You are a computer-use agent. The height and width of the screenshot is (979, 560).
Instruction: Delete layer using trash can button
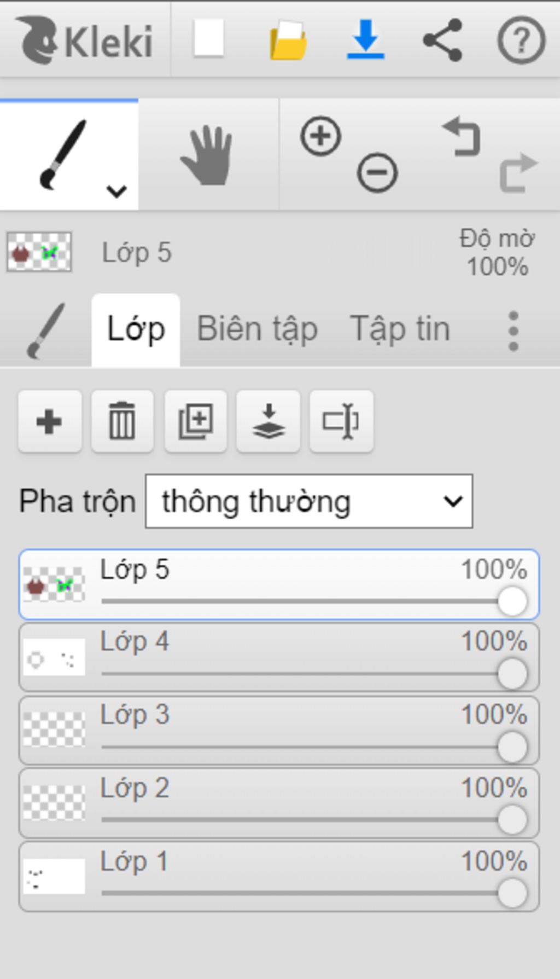[122, 421]
